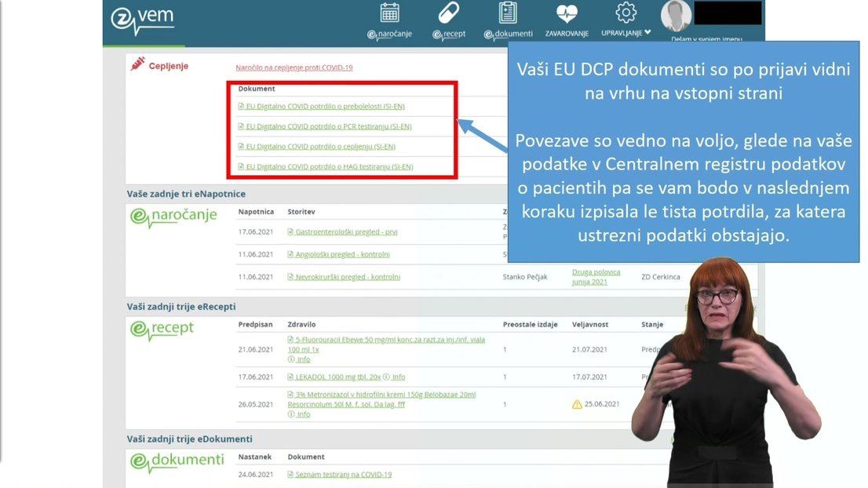
Task: Open EU Digitalno COVID potrdilo o HAG testiranju
Action: click(x=330, y=166)
